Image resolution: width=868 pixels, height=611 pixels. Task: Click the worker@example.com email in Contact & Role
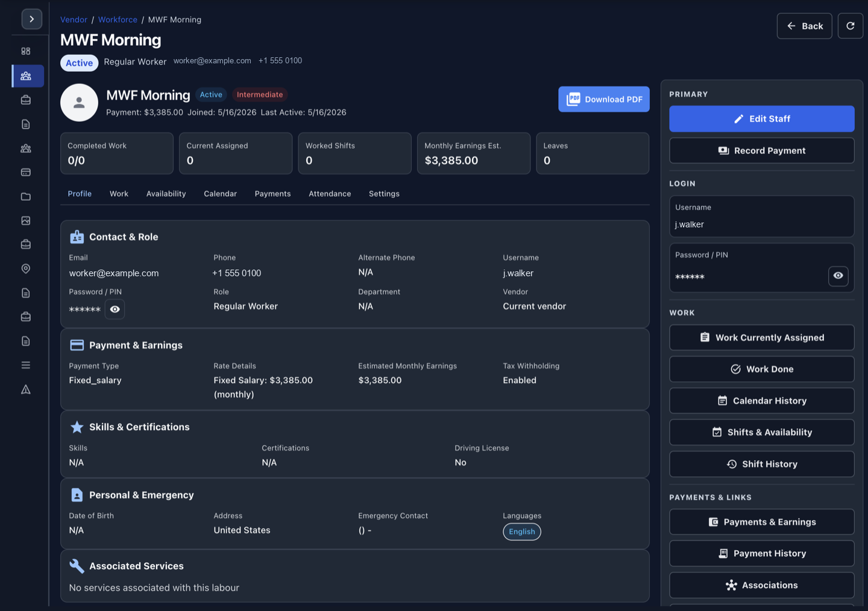114,273
